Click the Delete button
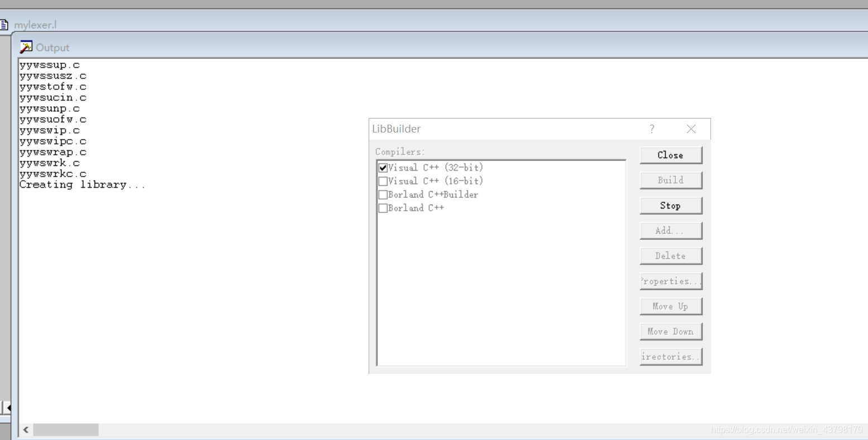Image resolution: width=868 pixels, height=440 pixels. coord(670,256)
